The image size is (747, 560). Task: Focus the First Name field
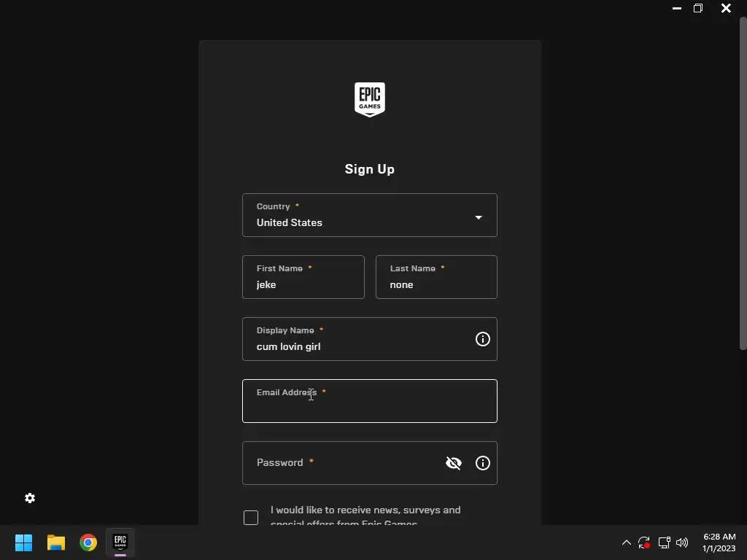[303, 277]
